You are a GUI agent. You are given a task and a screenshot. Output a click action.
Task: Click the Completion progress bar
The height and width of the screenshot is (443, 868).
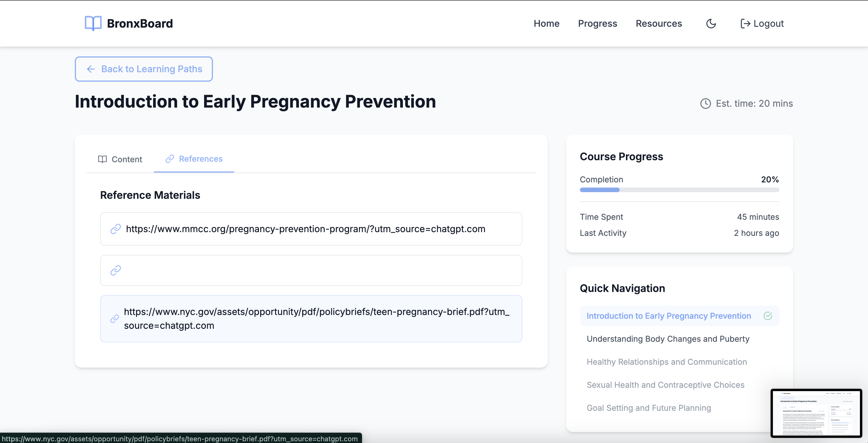click(x=679, y=190)
